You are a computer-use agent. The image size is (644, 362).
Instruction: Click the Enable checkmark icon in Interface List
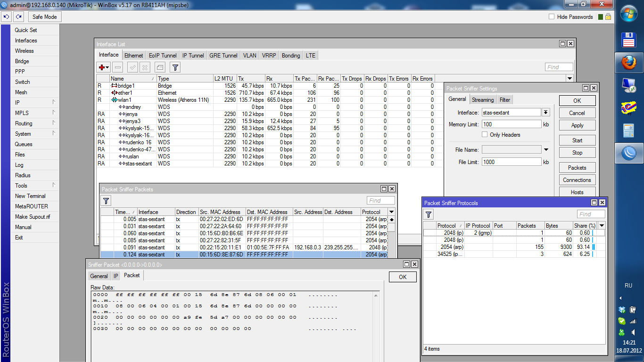(x=132, y=67)
